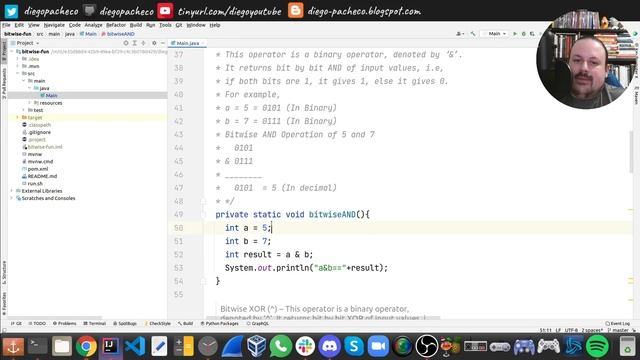Open VirtualBox from the dock
Screen dimensions: 640x360
(257, 347)
